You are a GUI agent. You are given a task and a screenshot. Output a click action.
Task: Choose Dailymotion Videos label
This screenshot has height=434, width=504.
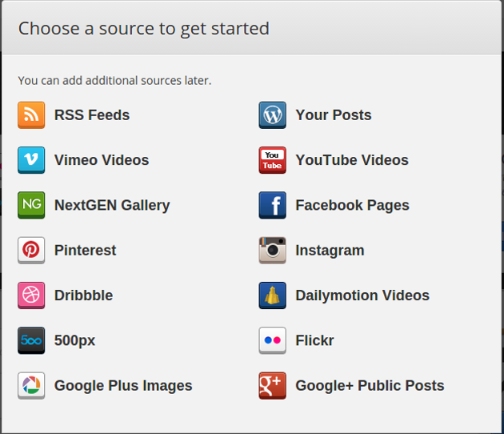click(362, 296)
